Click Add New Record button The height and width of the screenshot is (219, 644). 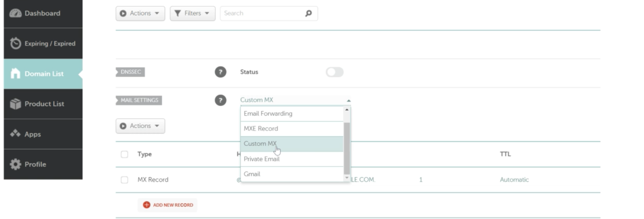[x=168, y=205]
